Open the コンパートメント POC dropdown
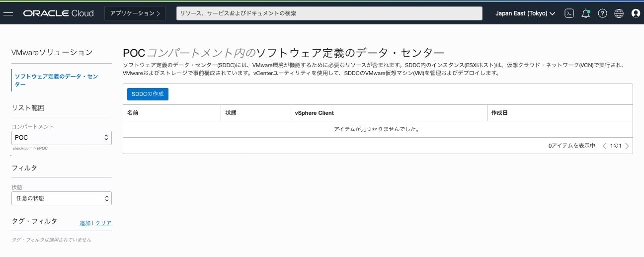The image size is (644, 257). tap(62, 138)
